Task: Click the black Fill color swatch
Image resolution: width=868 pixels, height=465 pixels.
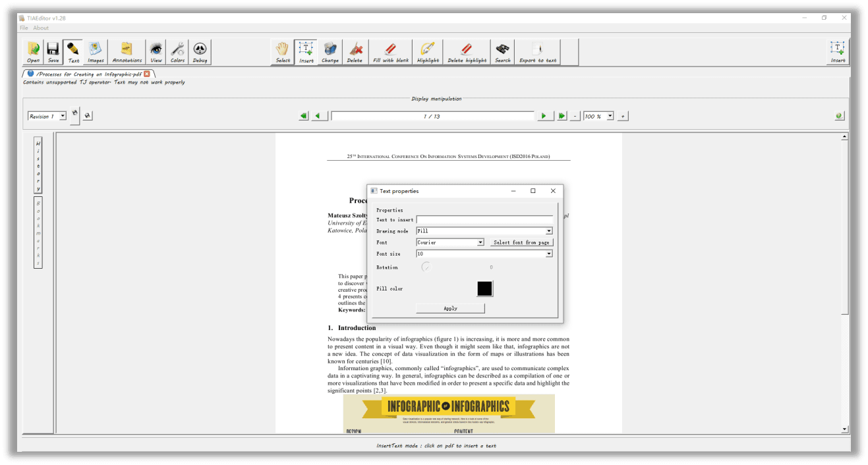Action: [484, 288]
